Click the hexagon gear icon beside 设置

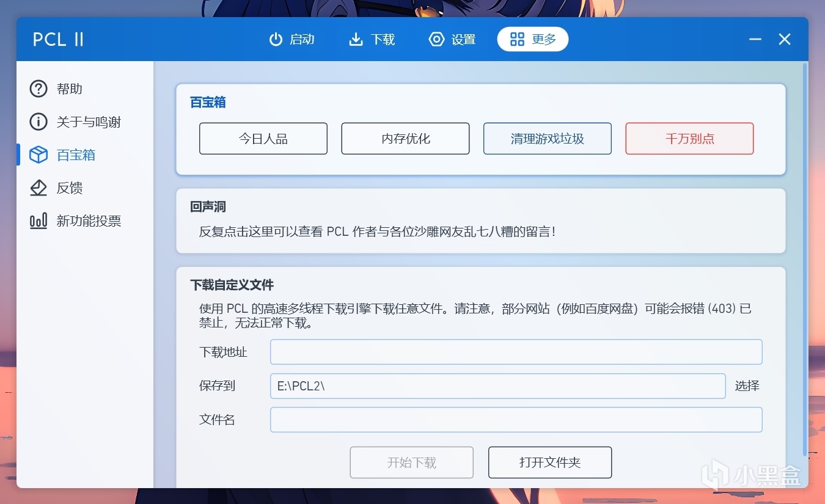[x=436, y=40]
